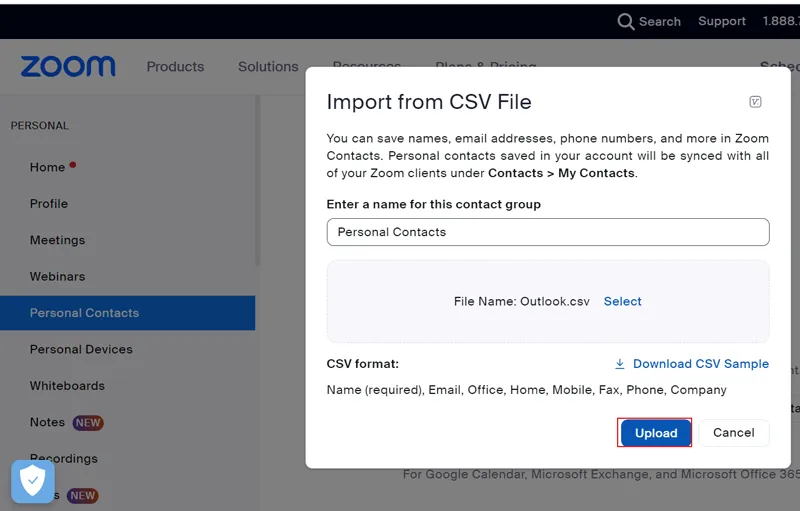Viewport: 800px width, 511px height.
Task: Open Recordings in sidebar
Action: (x=64, y=458)
